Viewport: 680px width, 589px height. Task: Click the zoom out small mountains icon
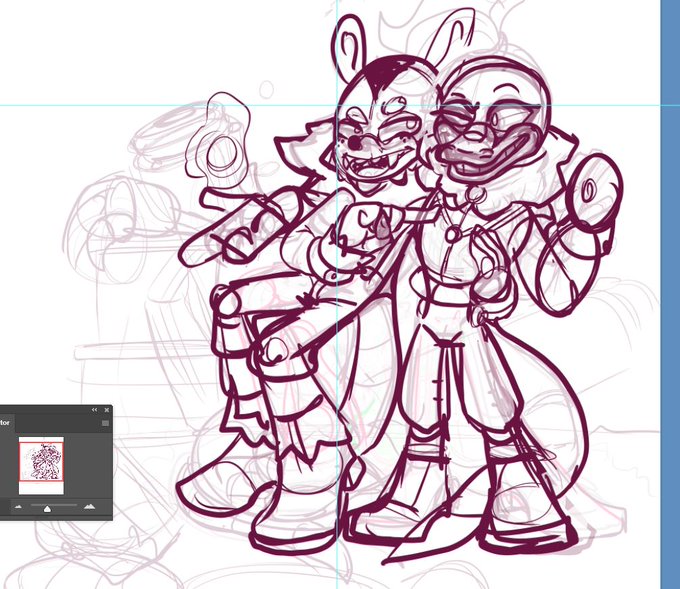18,507
